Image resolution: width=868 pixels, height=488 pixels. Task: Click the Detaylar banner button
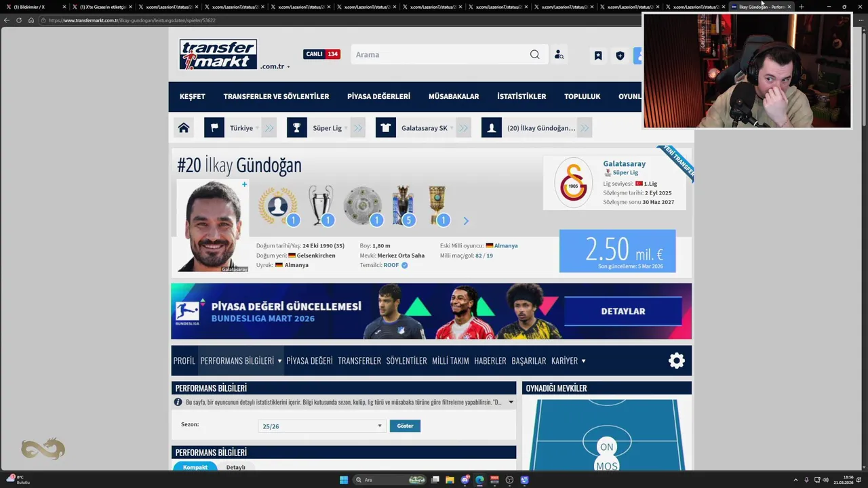pos(623,311)
